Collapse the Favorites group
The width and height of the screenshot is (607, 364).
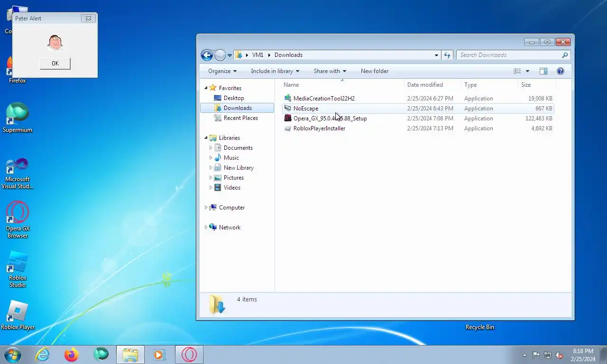206,88
